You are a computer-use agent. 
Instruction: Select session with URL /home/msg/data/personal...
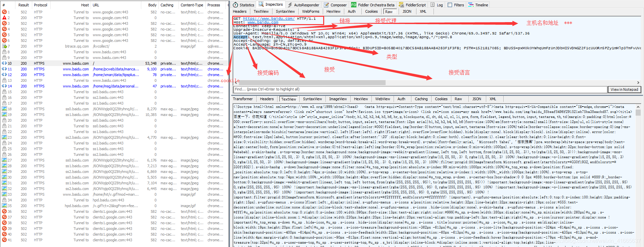click(114, 86)
